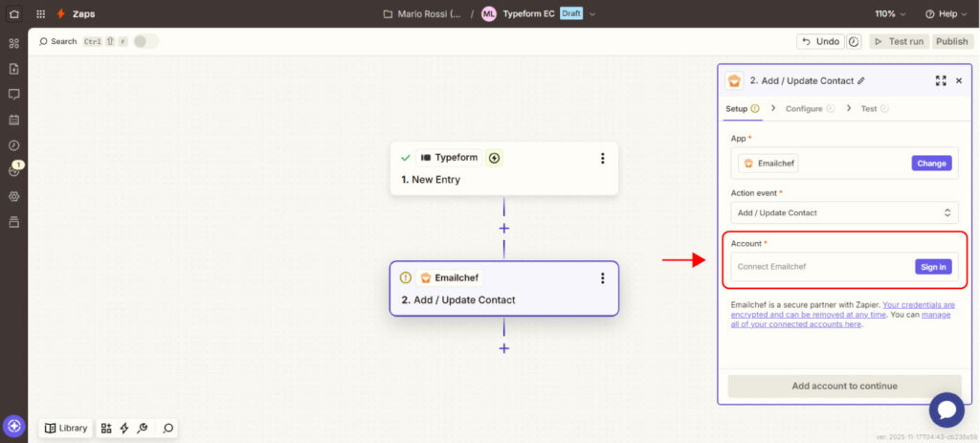
Task: Click the Emailchef step warning icon
Action: (x=406, y=278)
